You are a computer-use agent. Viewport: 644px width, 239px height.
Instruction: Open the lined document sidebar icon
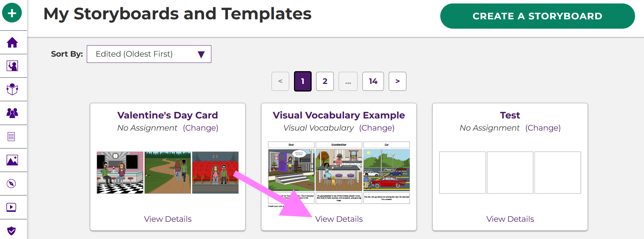pyautogui.click(x=11, y=136)
